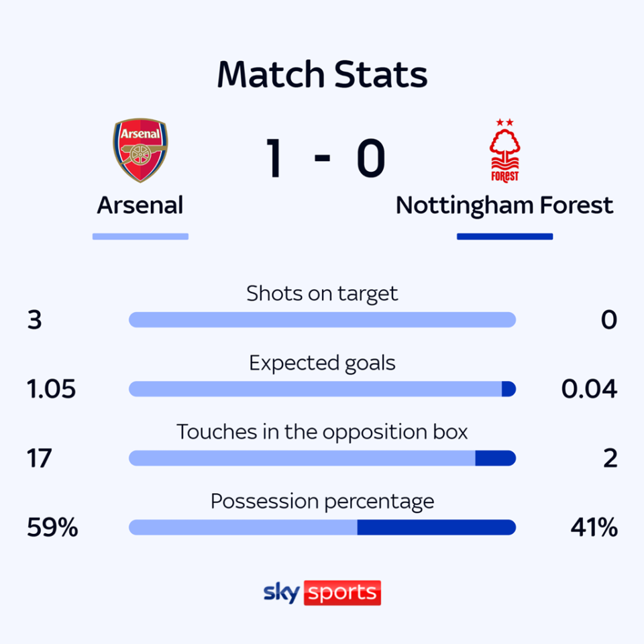Click the dark blue Forest legend swatch
The image size is (644, 644).
point(504,236)
